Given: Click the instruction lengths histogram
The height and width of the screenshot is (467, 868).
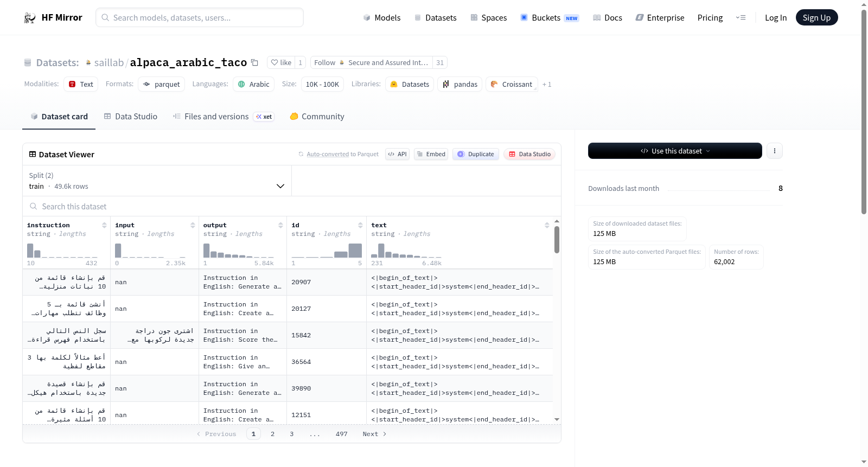Looking at the screenshot, I should click(x=62, y=250).
